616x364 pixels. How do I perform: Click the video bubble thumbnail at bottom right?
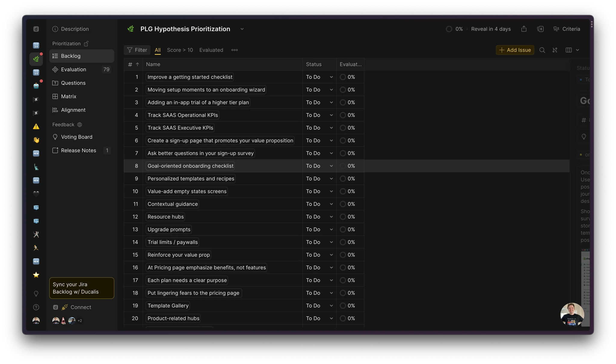point(572,314)
